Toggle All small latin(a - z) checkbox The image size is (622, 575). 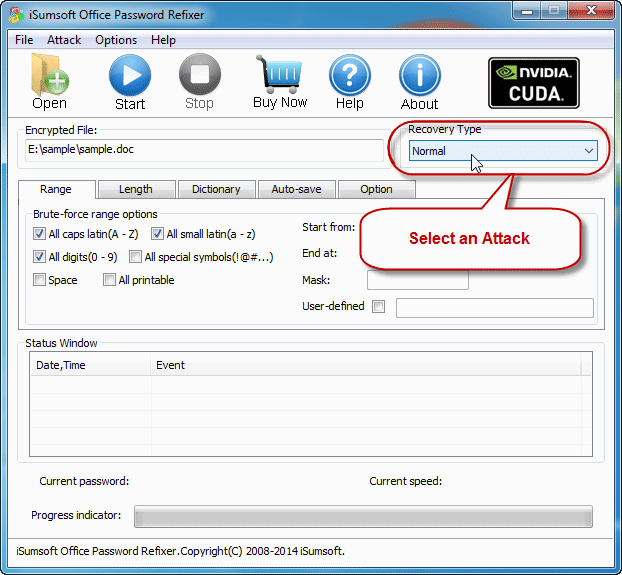coord(157,234)
